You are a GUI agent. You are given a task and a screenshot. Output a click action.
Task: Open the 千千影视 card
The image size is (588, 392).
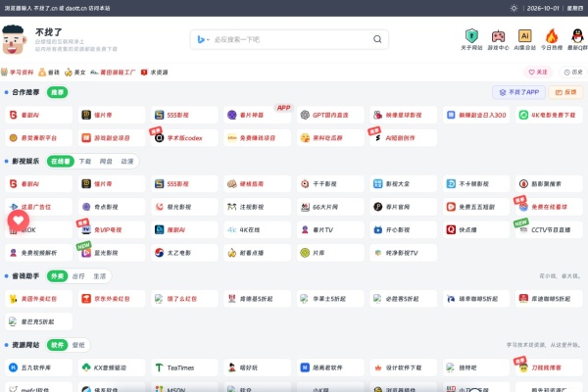click(x=330, y=184)
